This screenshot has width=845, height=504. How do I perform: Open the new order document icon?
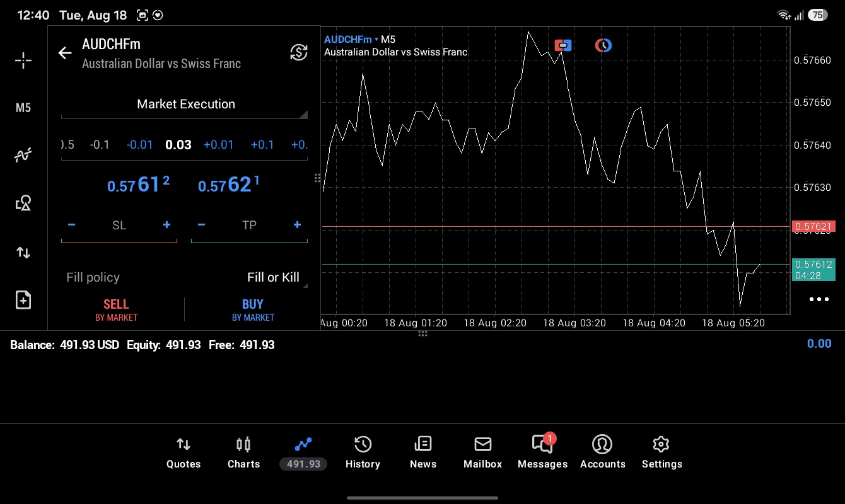(x=23, y=300)
